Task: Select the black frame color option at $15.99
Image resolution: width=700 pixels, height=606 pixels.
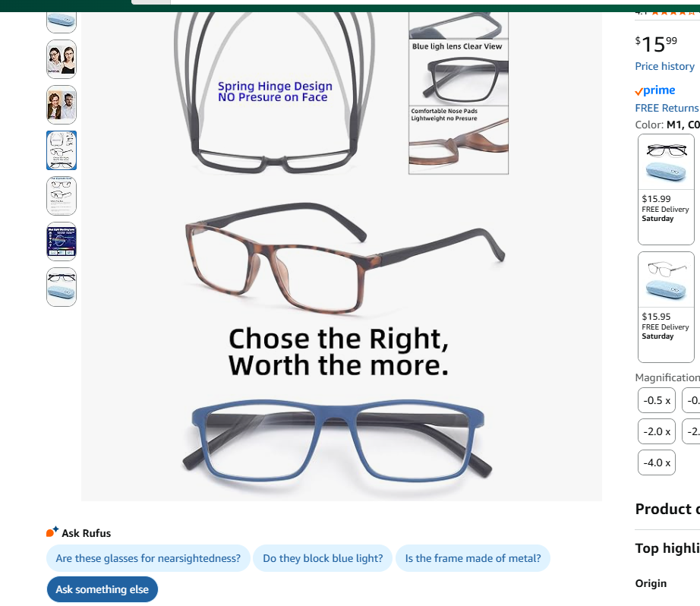Action: 666,189
